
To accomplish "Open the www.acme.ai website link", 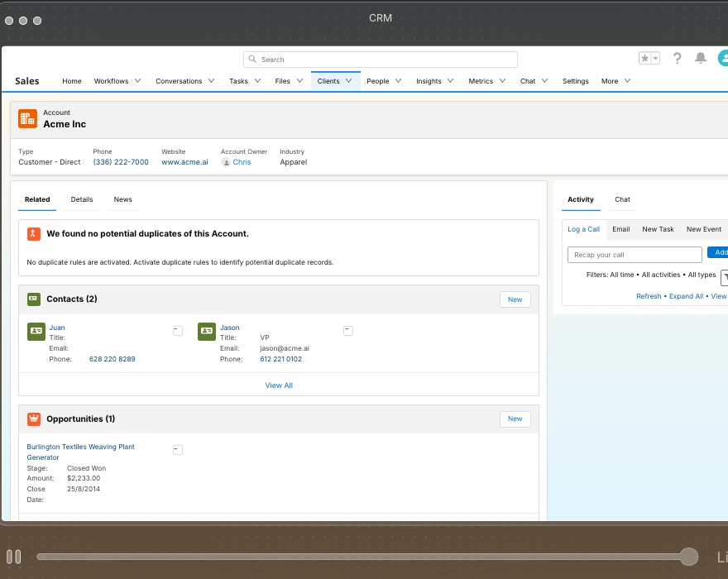I will tap(184, 162).
